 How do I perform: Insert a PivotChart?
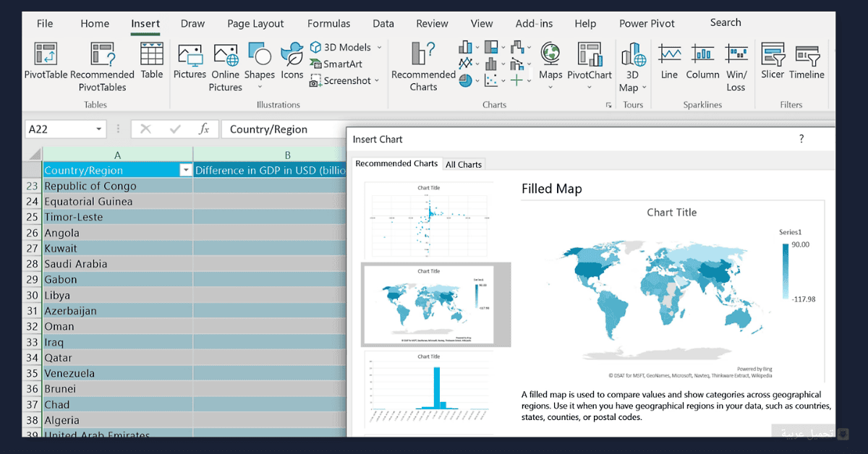click(x=590, y=61)
